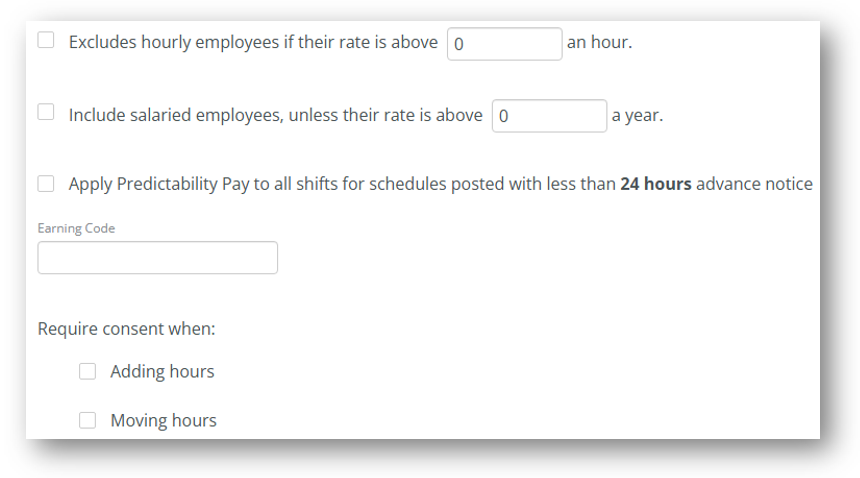Click the 'advance notice' text
Image resolution: width=860 pixels, height=478 pixels.
pos(754,184)
